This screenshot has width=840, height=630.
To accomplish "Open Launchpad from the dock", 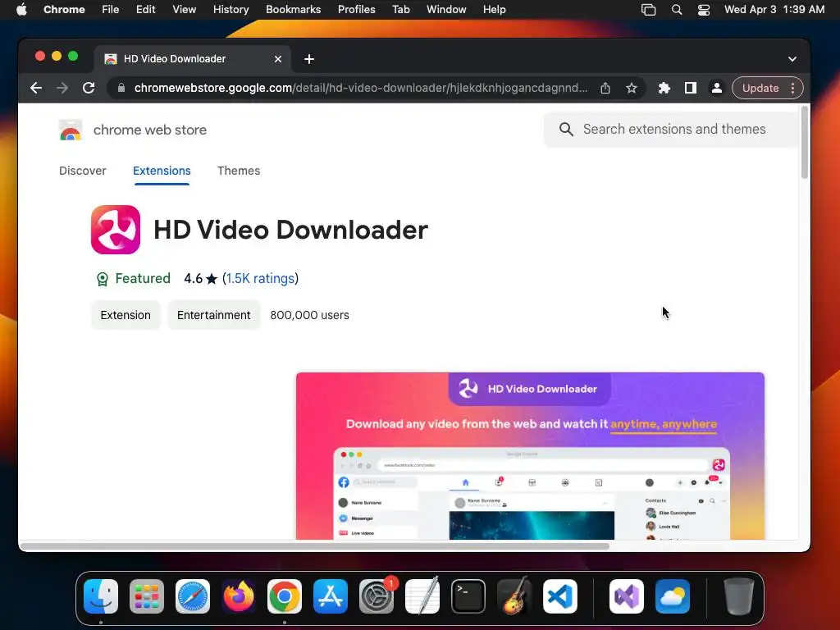I will [147, 596].
